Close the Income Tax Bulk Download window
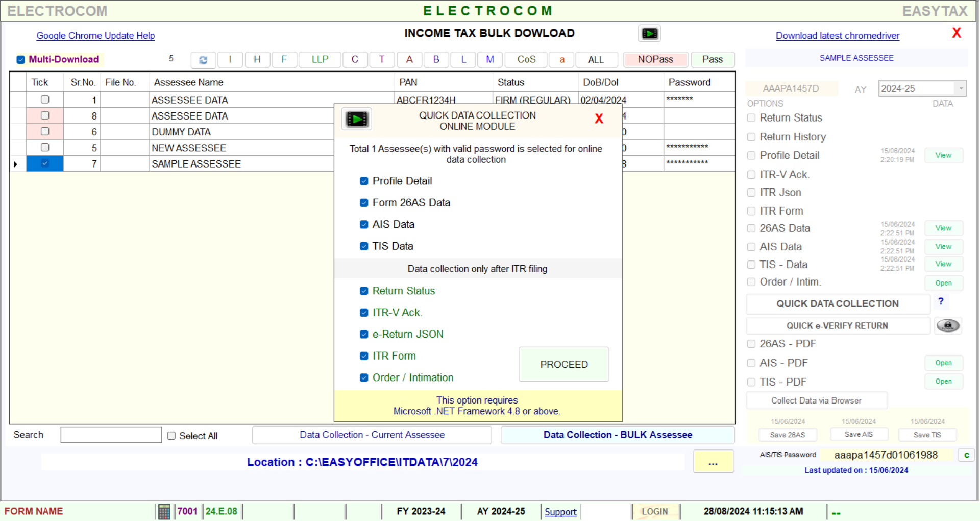980x521 pixels. (x=957, y=33)
